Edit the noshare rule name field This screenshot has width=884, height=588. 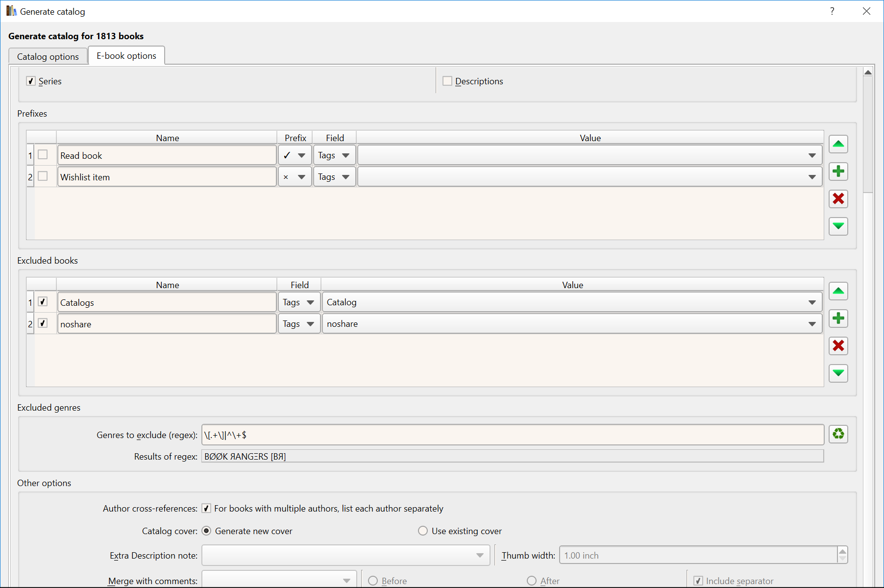[167, 324]
